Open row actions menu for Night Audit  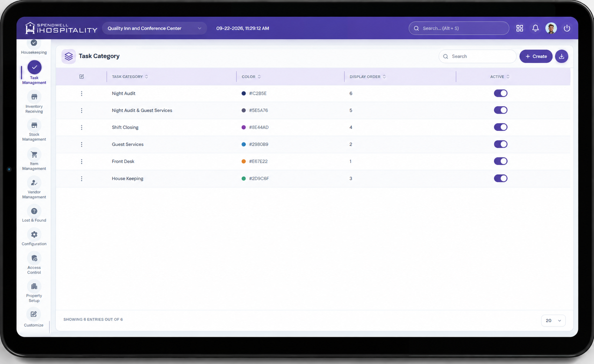[82, 93]
